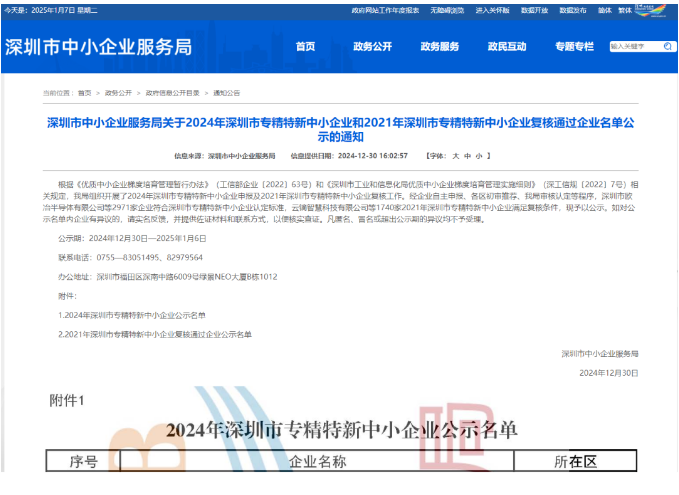Click the 无障碍浏览 link
This screenshot has height=495, width=679.
(447, 10)
